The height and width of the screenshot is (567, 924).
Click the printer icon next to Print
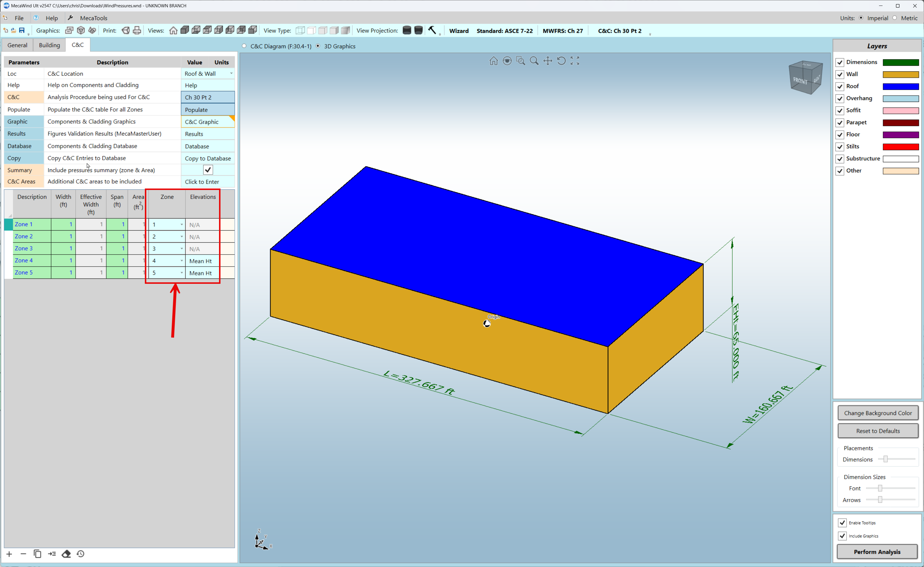(x=137, y=30)
